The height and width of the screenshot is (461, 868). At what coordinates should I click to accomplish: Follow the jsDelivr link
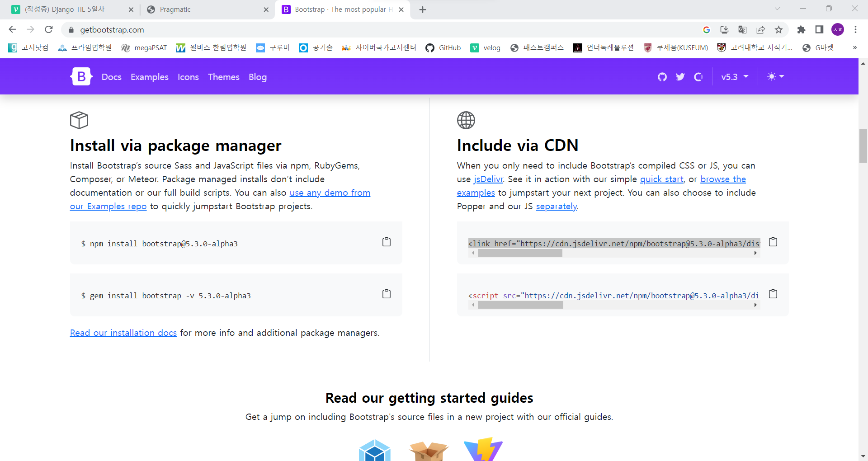pos(488,179)
